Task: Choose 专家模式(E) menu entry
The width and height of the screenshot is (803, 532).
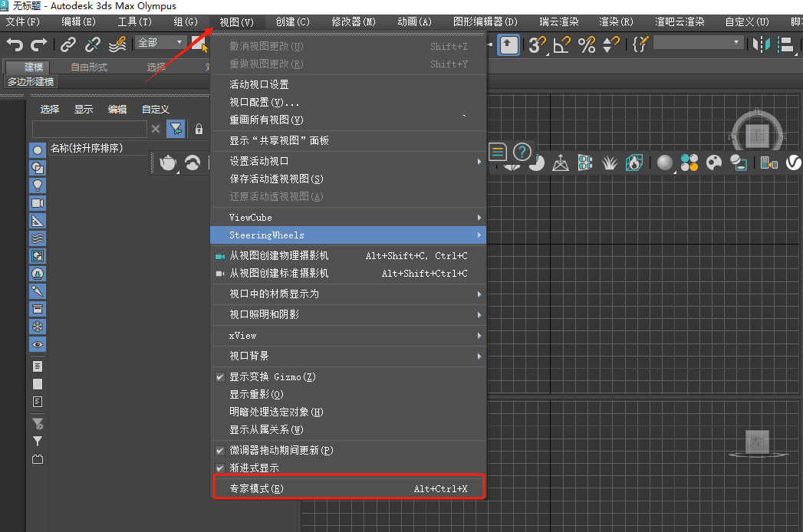Action: pyautogui.click(x=348, y=488)
